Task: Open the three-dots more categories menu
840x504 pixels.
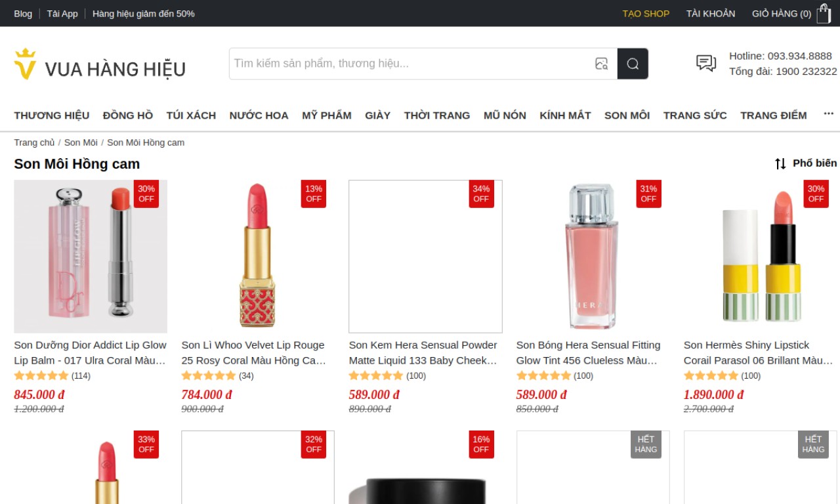Action: pos(829,114)
